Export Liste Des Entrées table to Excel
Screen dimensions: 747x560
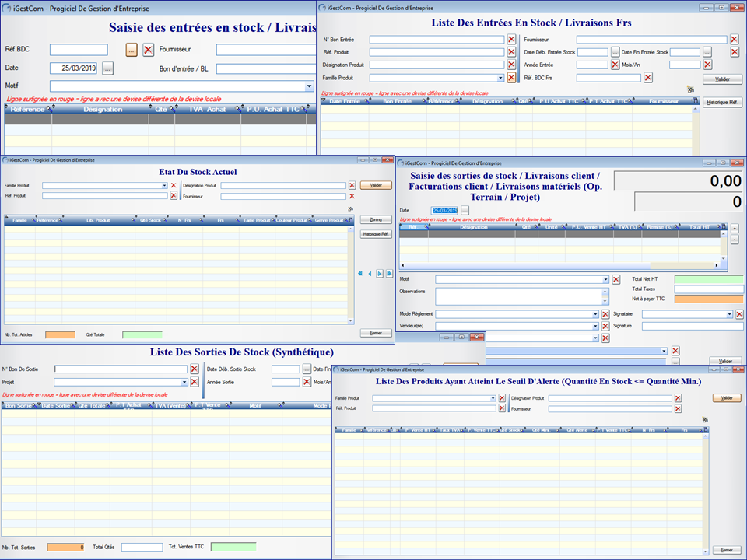coord(690,89)
